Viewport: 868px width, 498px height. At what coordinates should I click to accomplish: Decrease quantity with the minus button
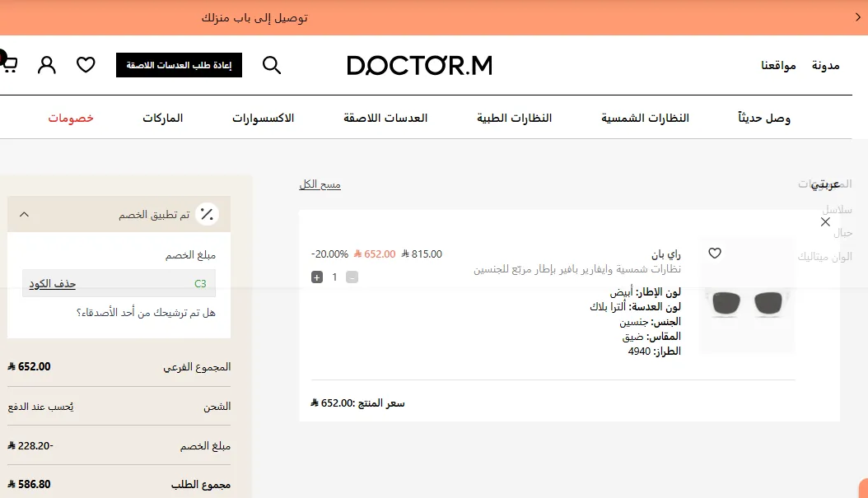click(x=352, y=277)
